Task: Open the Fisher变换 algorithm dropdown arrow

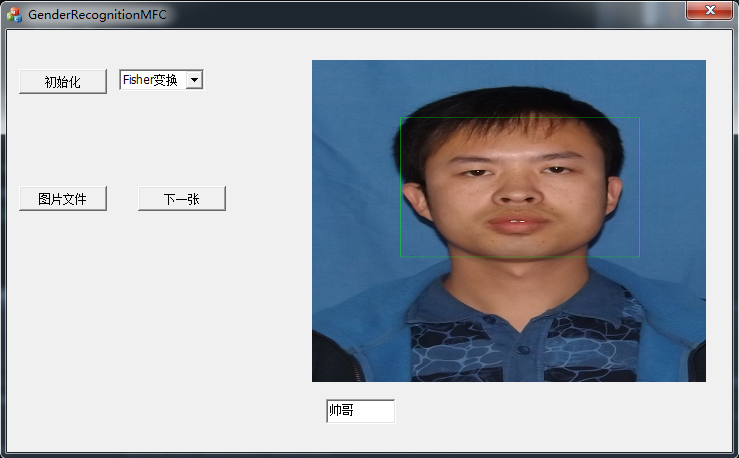Action: click(194, 80)
